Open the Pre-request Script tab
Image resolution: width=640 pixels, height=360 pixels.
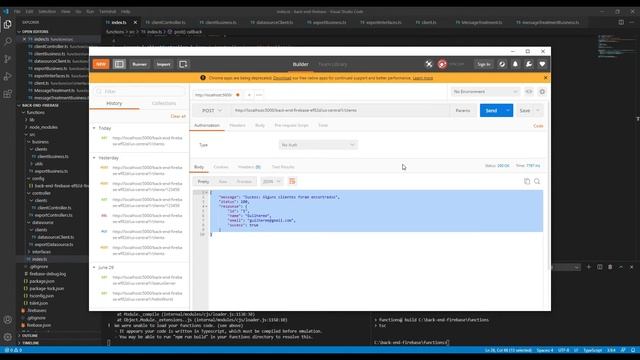(291, 125)
